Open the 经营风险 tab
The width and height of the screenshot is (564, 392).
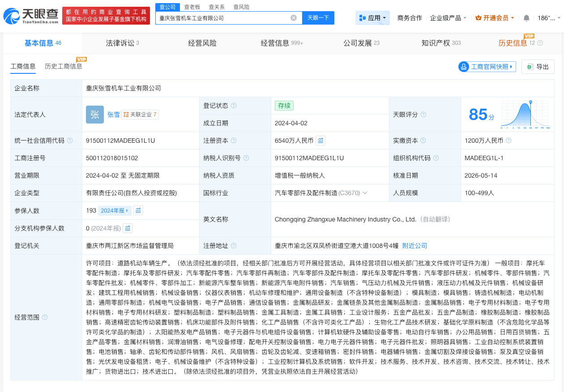(x=202, y=43)
